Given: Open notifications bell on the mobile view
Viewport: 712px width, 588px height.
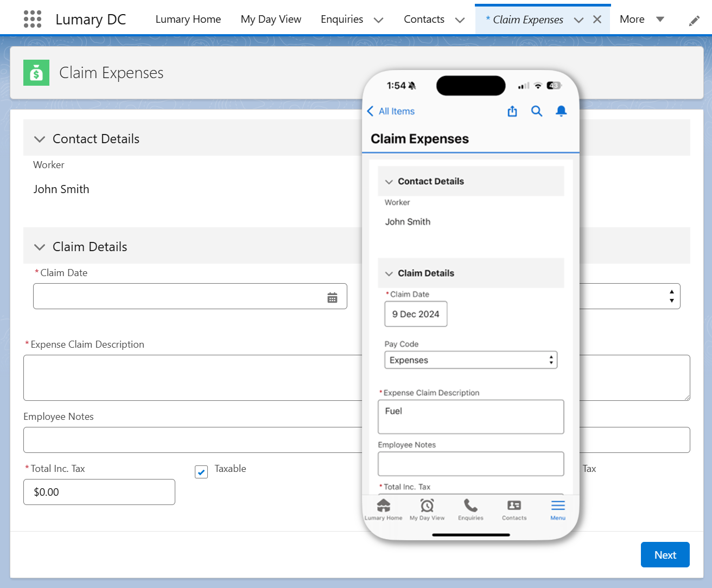Looking at the screenshot, I should pos(561,111).
